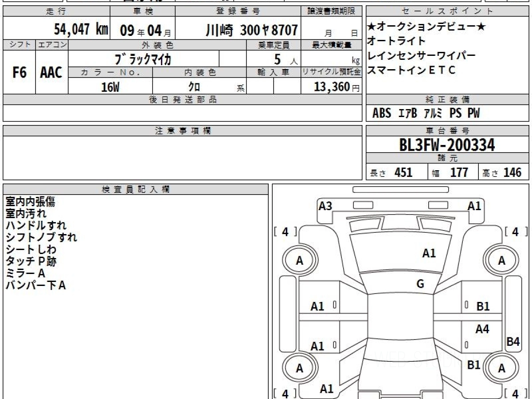Select the B4 mark on the diagram
This screenshot has height=399, width=532.
(x=513, y=342)
